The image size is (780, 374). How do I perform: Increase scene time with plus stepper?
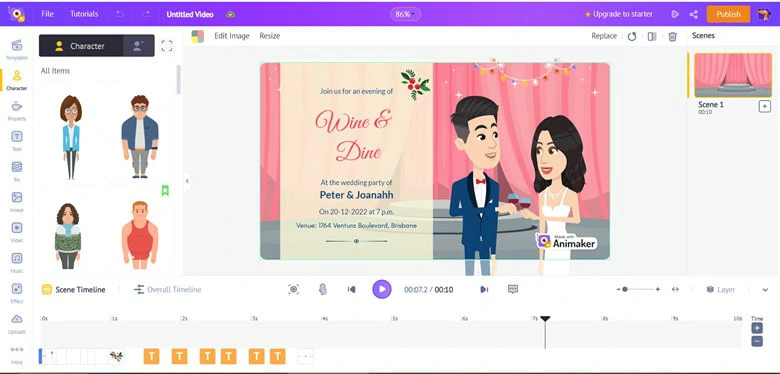(757, 328)
